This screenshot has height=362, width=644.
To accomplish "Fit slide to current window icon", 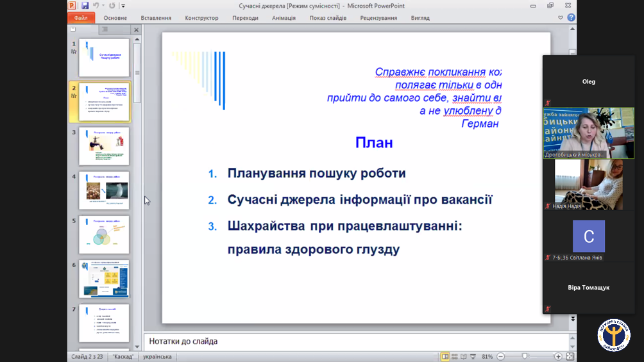I will click(x=570, y=357).
